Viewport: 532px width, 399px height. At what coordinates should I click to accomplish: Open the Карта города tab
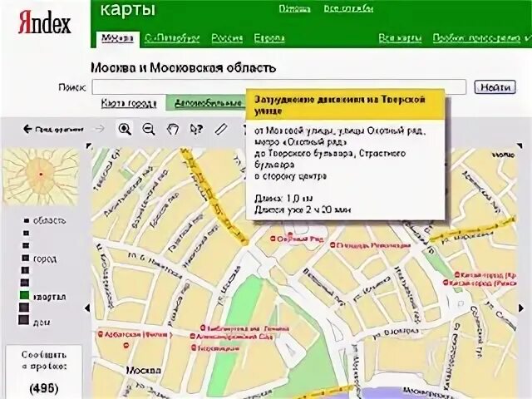click(129, 103)
